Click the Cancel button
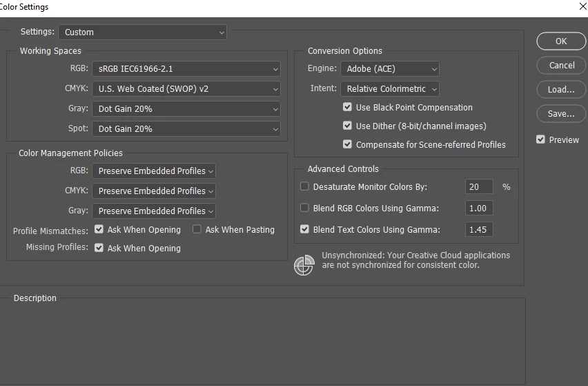 pyautogui.click(x=561, y=66)
